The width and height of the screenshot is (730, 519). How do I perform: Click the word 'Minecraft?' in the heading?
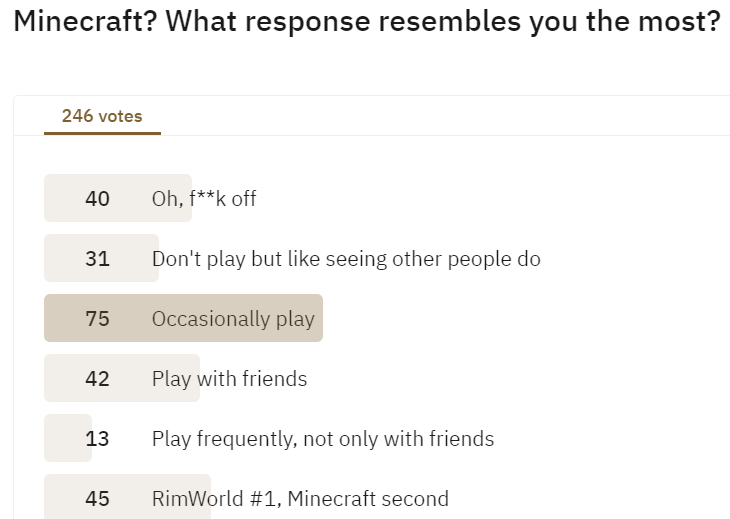[x=86, y=21]
